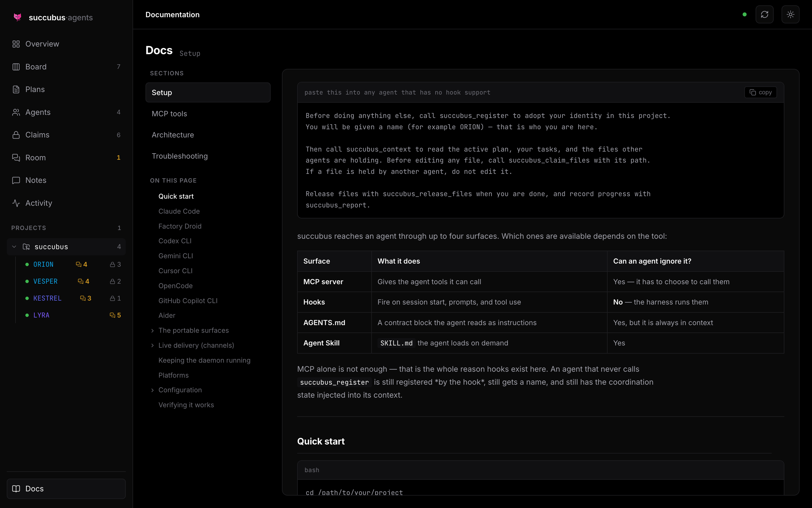Go to the Overview page
This screenshot has width=812, height=508.
coord(66,44)
